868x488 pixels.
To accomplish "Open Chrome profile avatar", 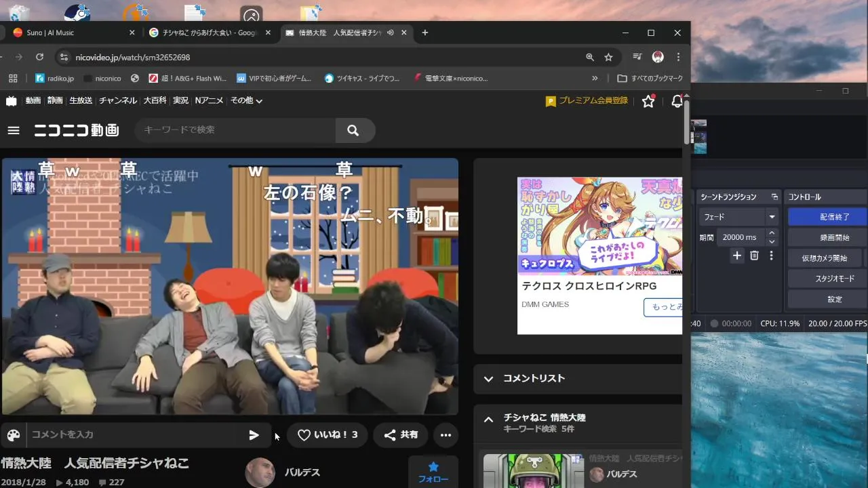I will point(657,58).
